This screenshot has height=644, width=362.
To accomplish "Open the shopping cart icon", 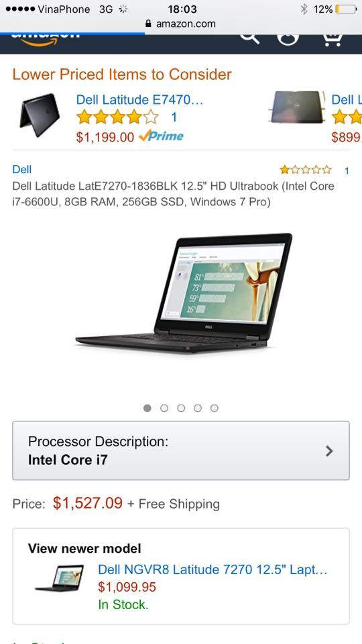I will [333, 40].
